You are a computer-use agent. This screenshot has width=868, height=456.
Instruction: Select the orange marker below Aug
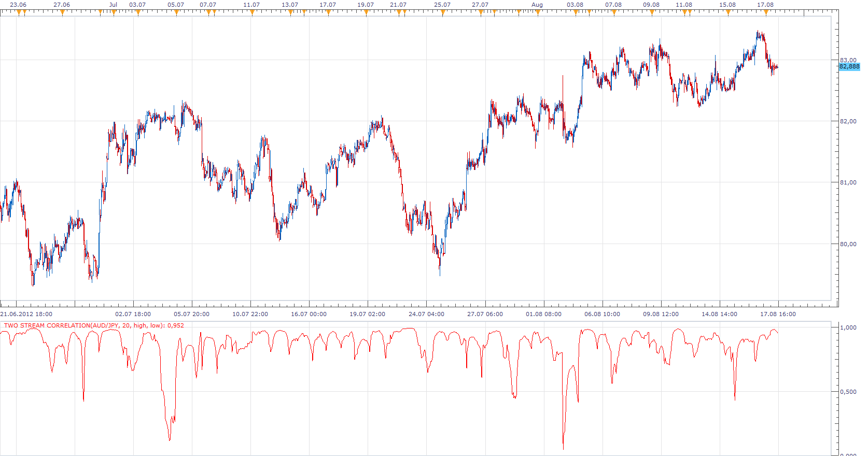[538, 12]
